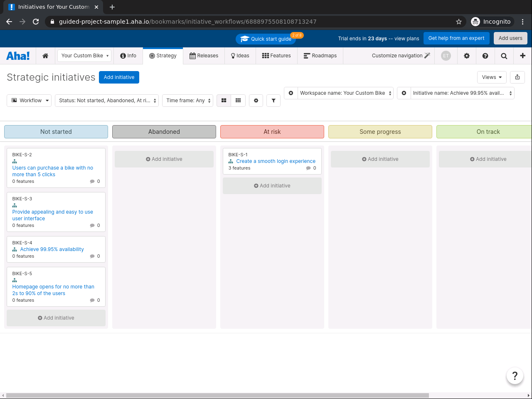Open floating help question mark bubble
This screenshot has height=399, width=532.
click(515, 376)
